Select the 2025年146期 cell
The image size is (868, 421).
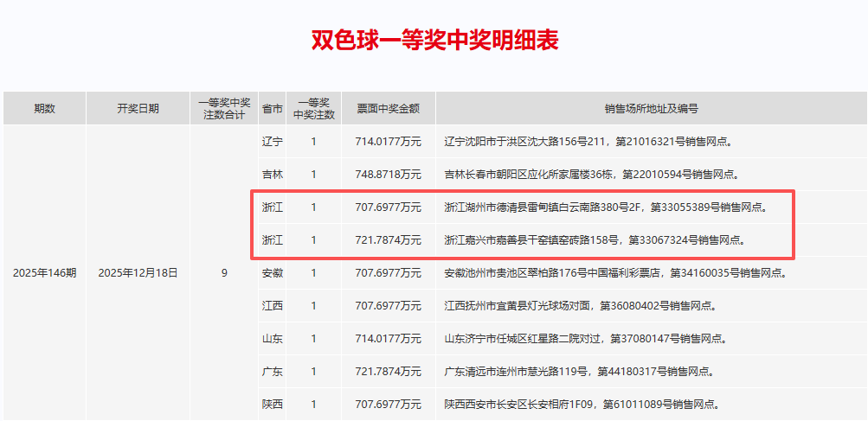(x=44, y=273)
